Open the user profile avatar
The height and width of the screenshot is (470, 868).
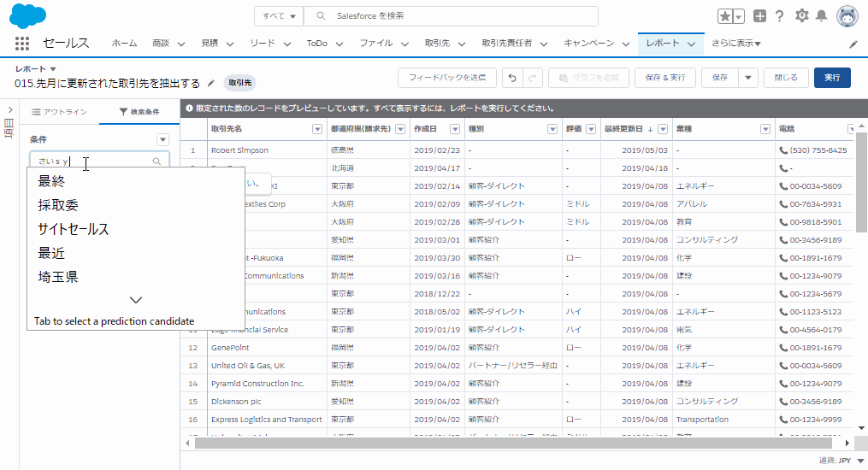tap(847, 16)
